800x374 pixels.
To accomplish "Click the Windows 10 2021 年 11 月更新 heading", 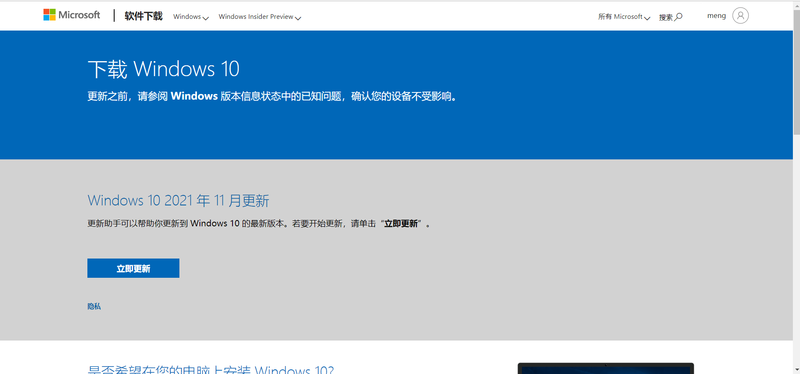I will (178, 200).
